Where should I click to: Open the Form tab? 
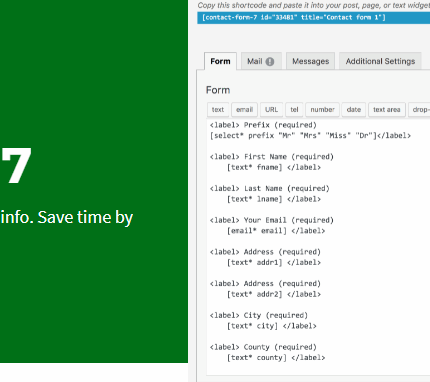point(220,61)
